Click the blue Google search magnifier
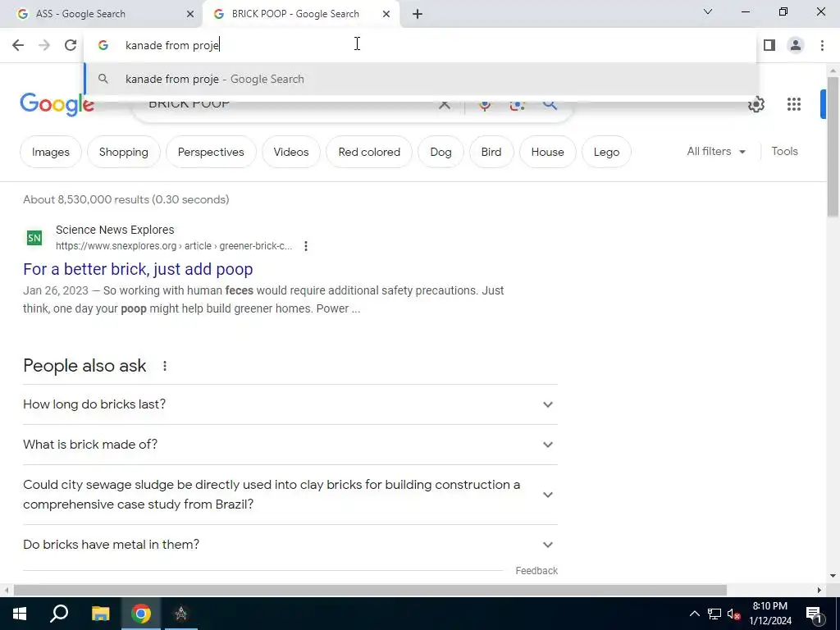 click(550, 104)
